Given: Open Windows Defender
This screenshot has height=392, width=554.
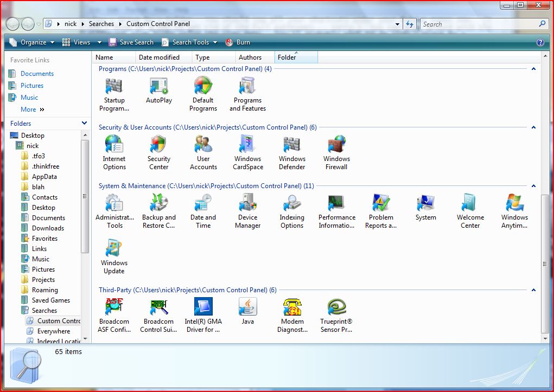Looking at the screenshot, I should 292,153.
